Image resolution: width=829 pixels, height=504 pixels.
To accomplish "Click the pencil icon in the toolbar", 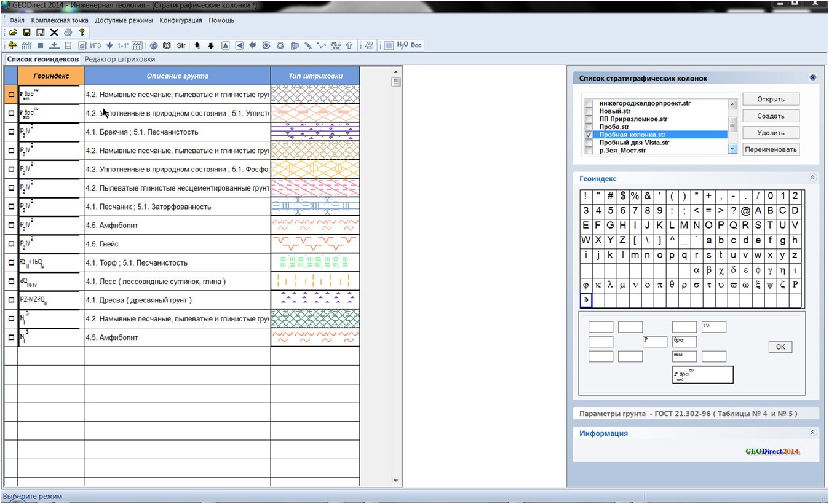I will [307, 45].
